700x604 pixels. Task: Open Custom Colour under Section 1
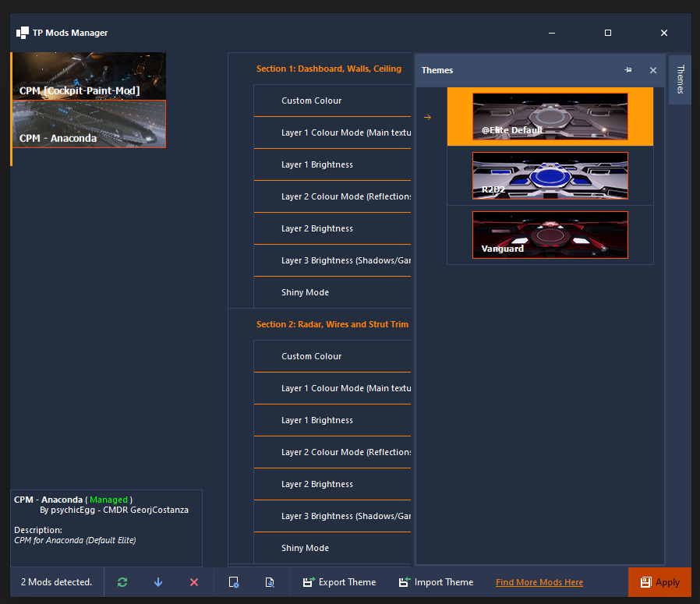[332, 101]
